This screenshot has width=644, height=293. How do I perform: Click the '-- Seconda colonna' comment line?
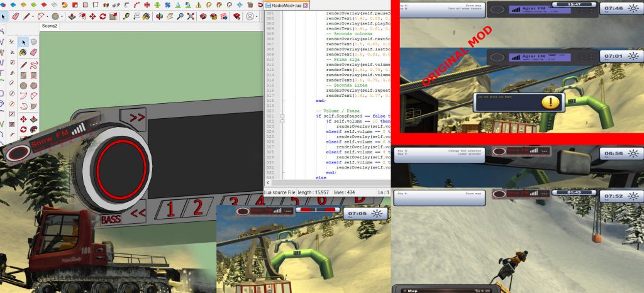point(350,34)
